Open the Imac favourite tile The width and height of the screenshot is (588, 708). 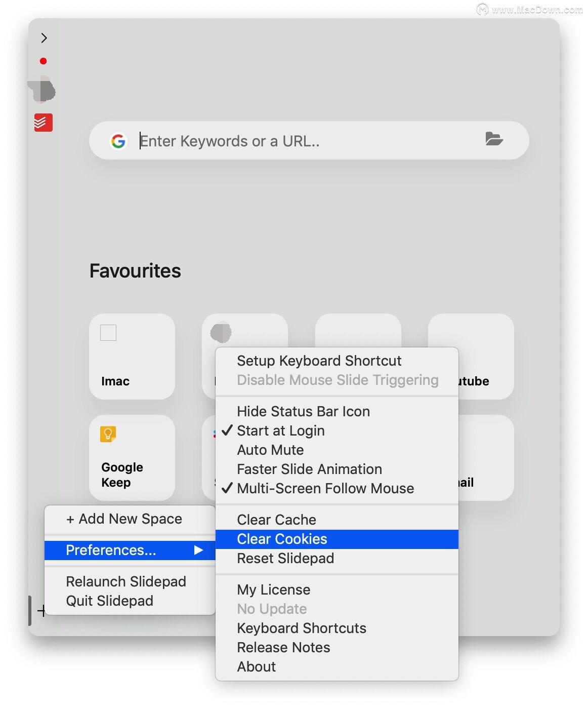pos(132,357)
